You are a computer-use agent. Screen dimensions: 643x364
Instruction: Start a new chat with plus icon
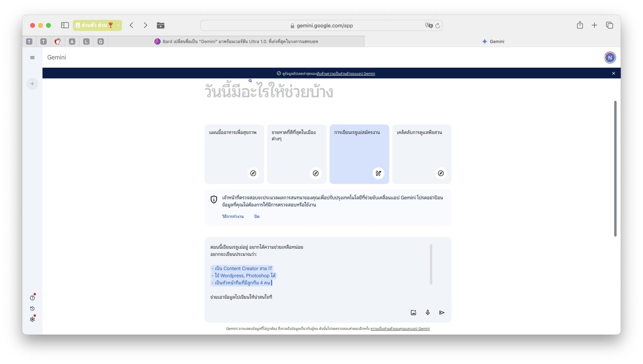pos(32,84)
